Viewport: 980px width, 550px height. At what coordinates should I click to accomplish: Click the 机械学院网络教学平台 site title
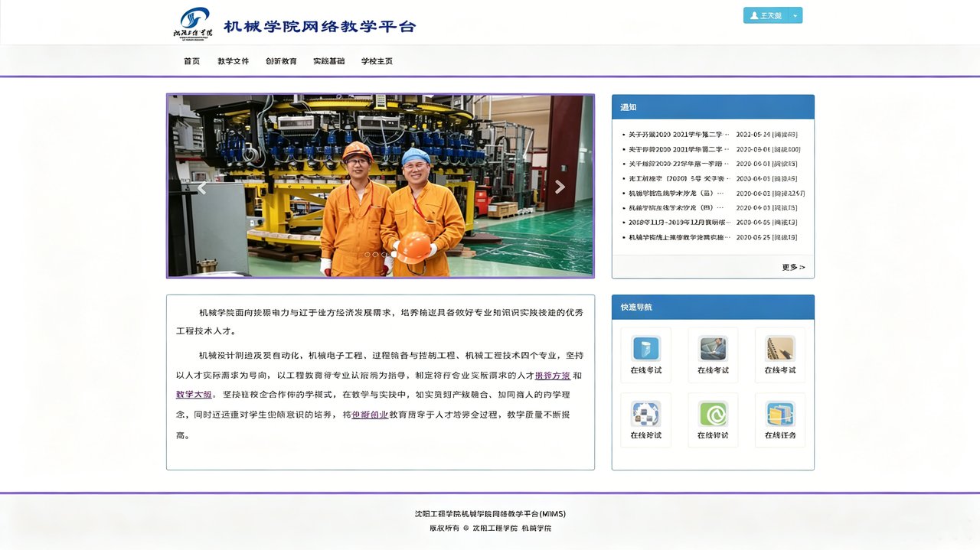[319, 26]
